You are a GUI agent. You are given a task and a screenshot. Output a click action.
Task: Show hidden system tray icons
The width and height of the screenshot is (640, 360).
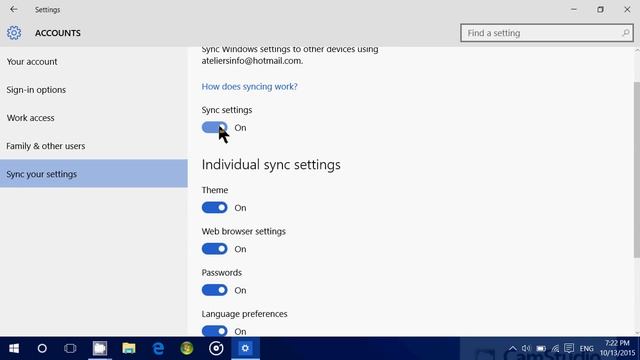click(512, 348)
